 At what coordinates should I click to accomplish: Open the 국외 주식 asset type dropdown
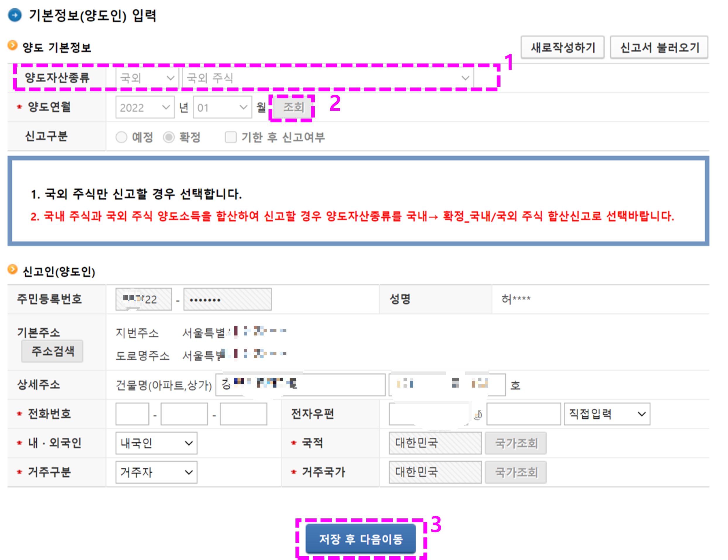pyautogui.click(x=328, y=78)
